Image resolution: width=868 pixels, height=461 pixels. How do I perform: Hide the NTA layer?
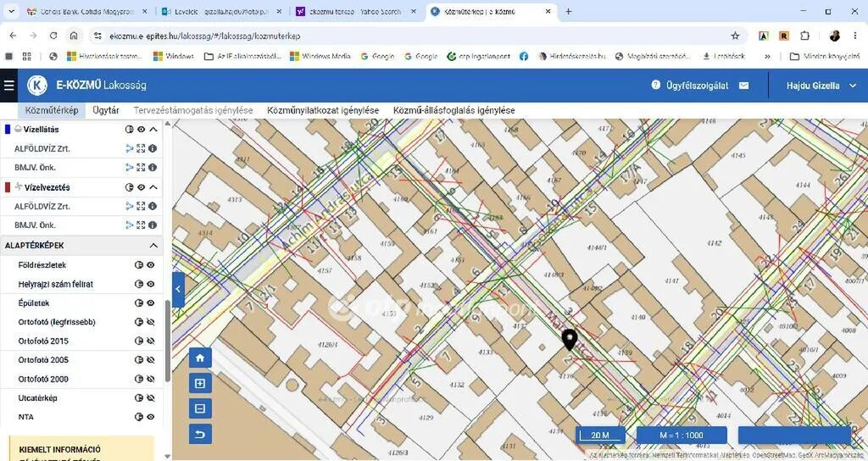point(151,417)
